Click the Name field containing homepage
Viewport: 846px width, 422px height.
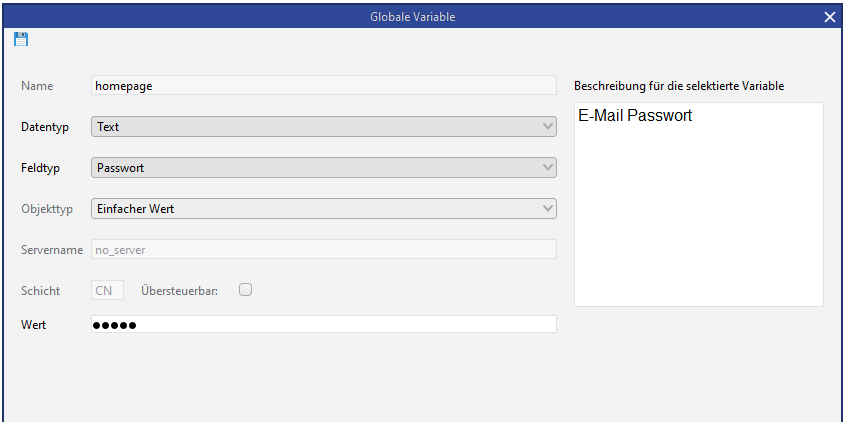tap(323, 86)
